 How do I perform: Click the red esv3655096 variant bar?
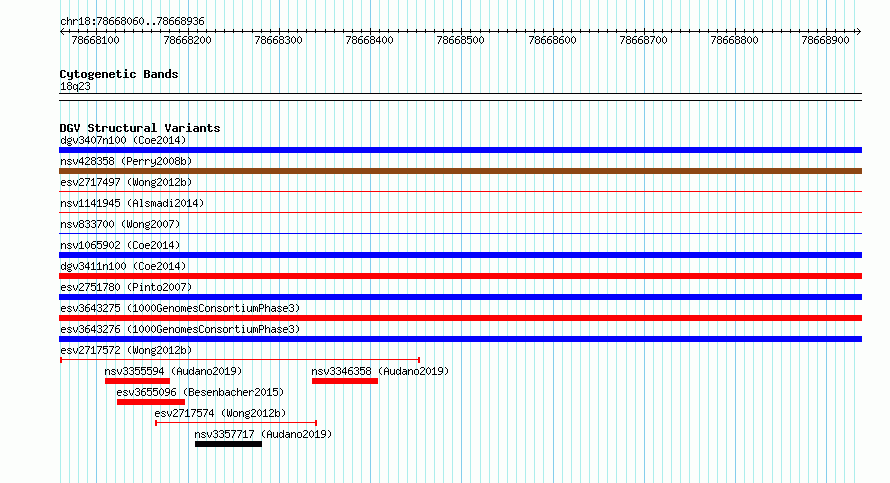(151, 402)
